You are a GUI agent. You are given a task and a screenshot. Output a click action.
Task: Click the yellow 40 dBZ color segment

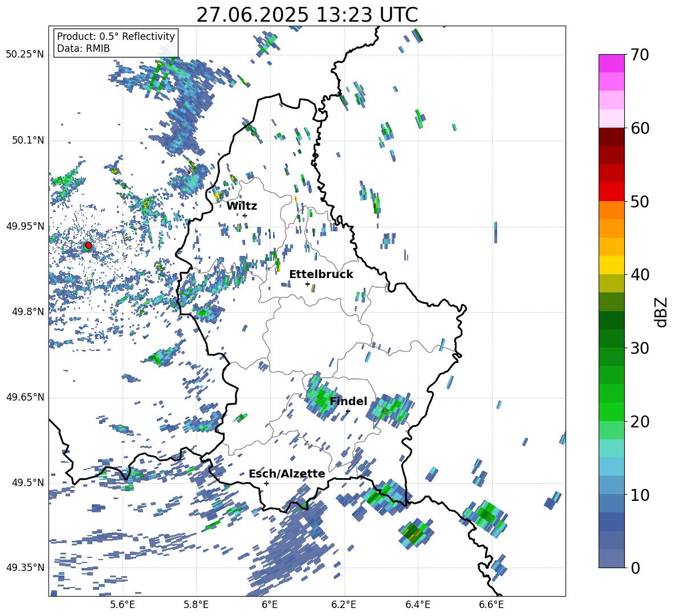point(611,265)
